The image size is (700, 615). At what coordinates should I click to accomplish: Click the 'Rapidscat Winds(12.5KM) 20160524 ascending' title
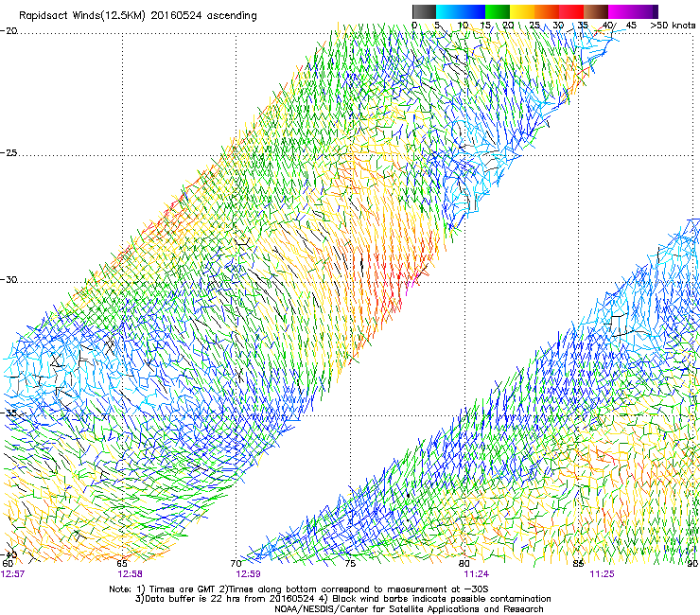[x=138, y=16]
